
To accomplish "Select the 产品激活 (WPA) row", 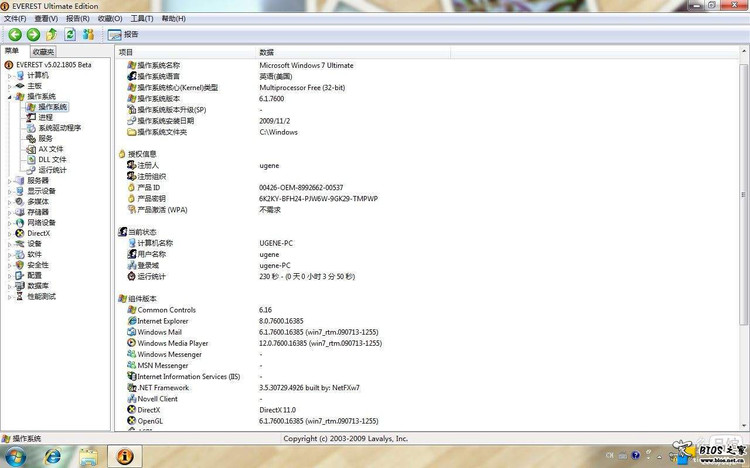I will coord(427,210).
